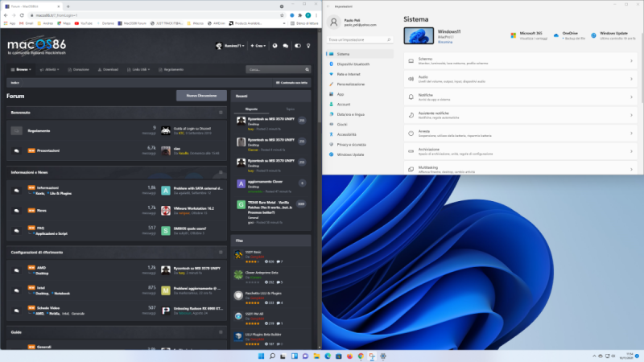Open Windows Update in Settings sidebar
The image size is (644, 362).
[x=359, y=154]
